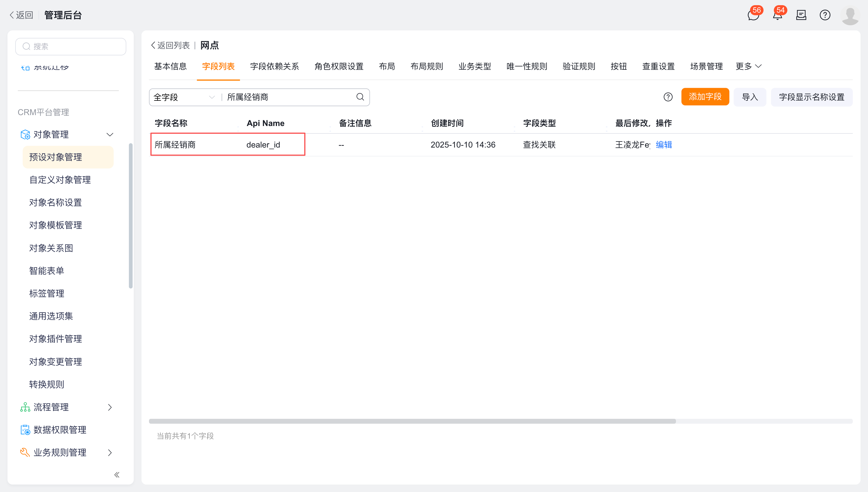Click the 流程管理 flow icon
Image resolution: width=868 pixels, height=492 pixels.
pos(25,407)
